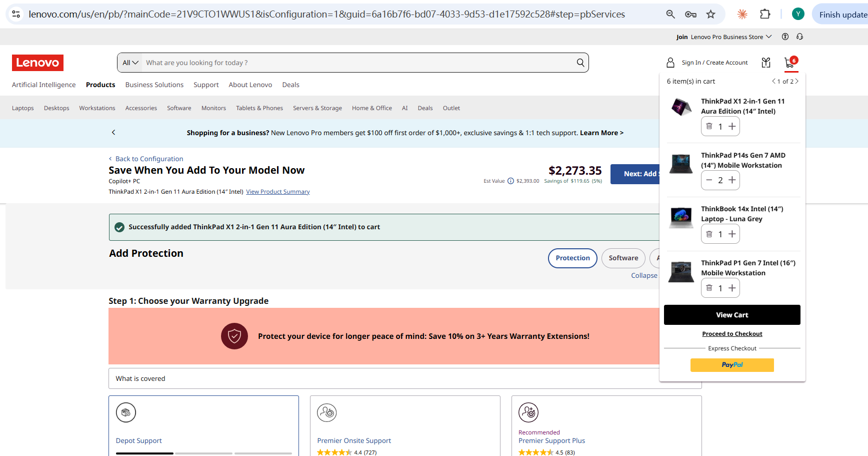Remove ThinkPad X1 2-in-1 with trash icon
This screenshot has height=456, width=868.
[709, 126]
